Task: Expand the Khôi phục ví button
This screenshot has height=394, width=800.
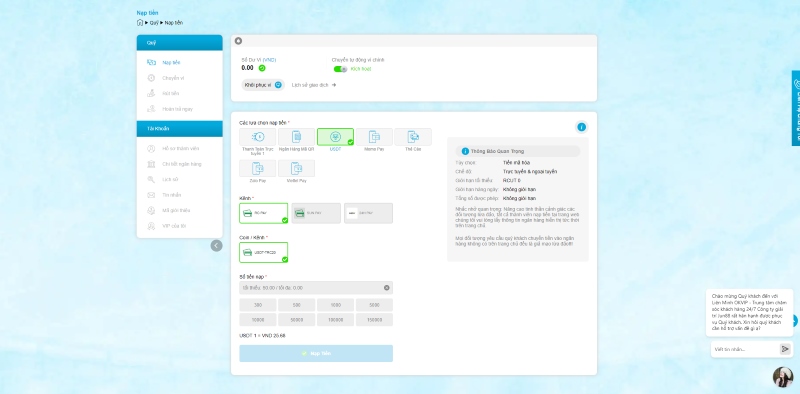Action: (x=263, y=85)
